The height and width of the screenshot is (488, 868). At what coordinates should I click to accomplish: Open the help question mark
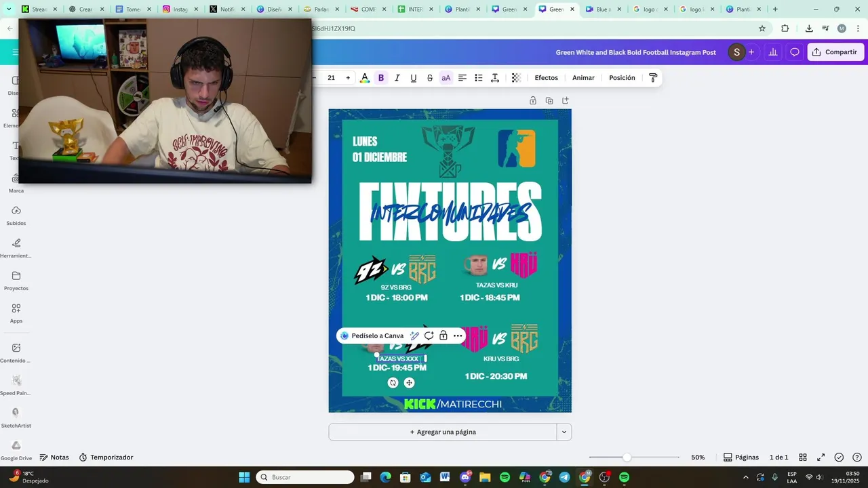click(857, 457)
